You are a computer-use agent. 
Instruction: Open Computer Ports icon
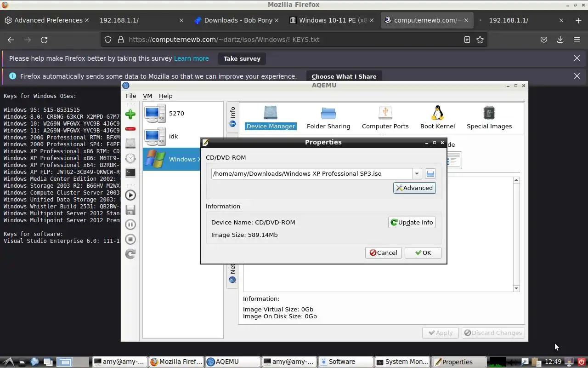385,118
